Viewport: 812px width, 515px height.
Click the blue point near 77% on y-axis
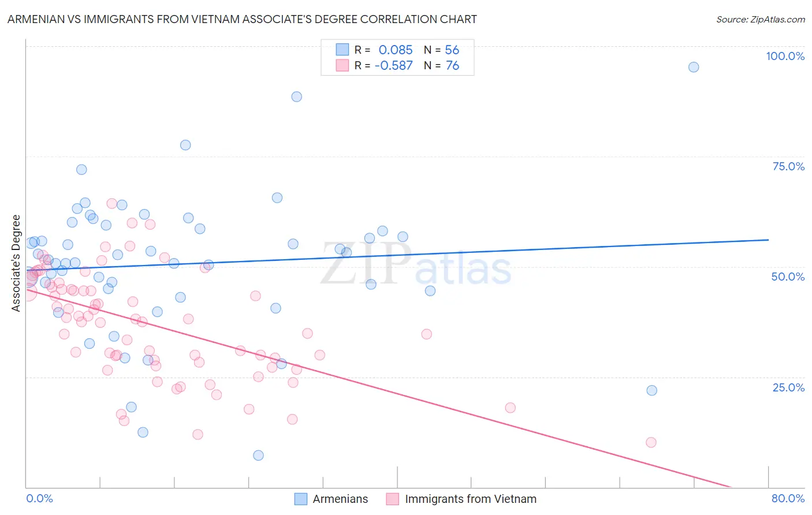pyautogui.click(x=185, y=145)
